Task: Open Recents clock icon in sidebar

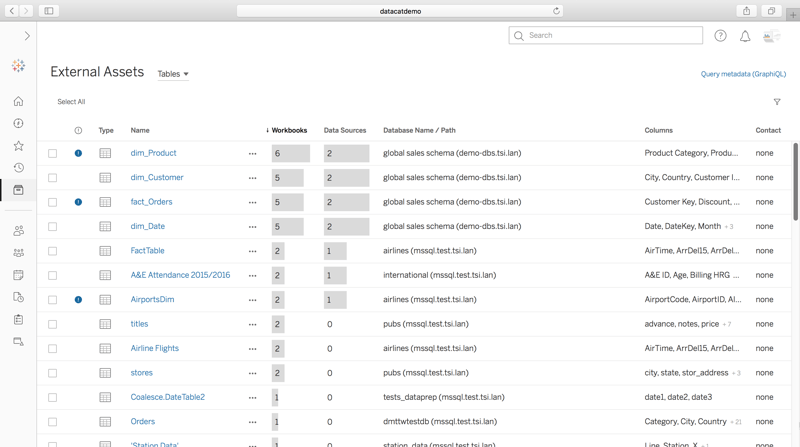Action: click(x=18, y=168)
